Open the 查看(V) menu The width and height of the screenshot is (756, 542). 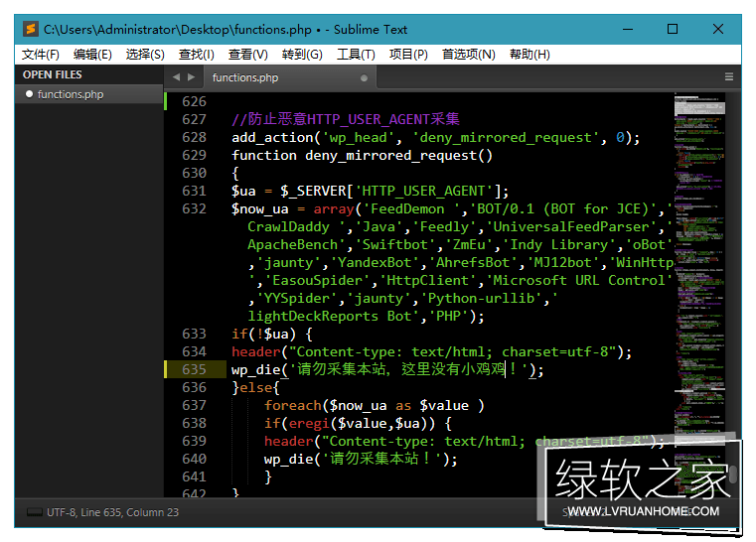point(247,54)
